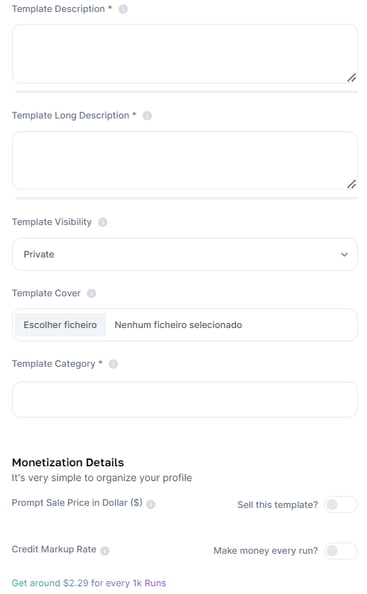Open the Template Category selection field
The width and height of the screenshot is (367, 594).
[184, 400]
